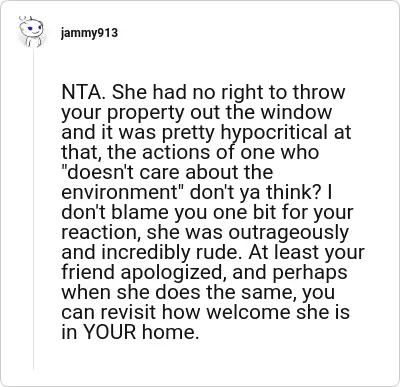Collapse the comment via vertical thread line
The width and height of the screenshot is (400, 387).
(x=33, y=210)
